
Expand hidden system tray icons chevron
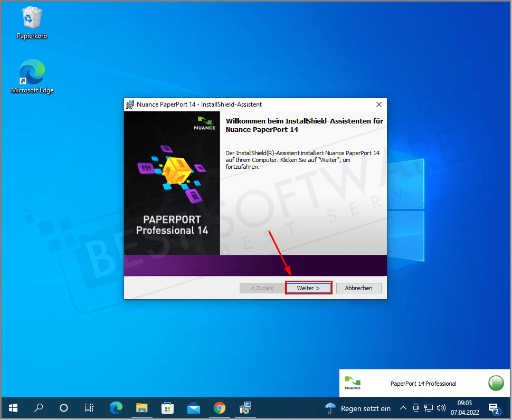point(403,408)
